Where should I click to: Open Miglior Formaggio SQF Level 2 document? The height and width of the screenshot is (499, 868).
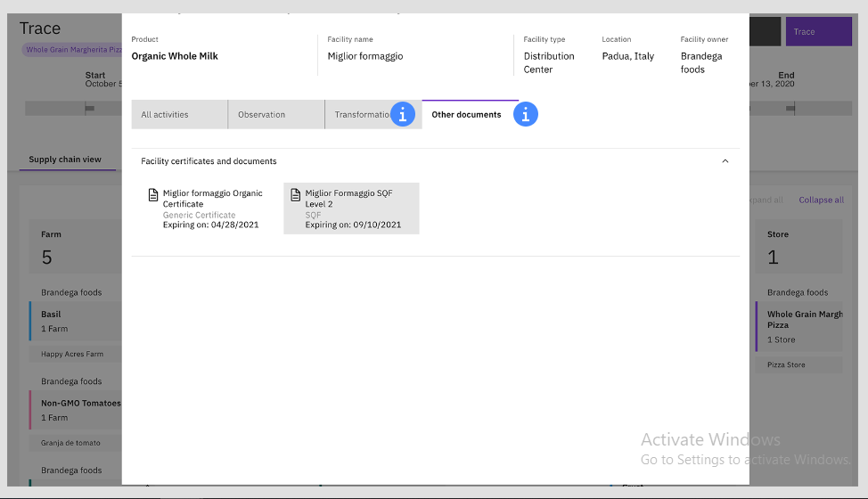351,209
